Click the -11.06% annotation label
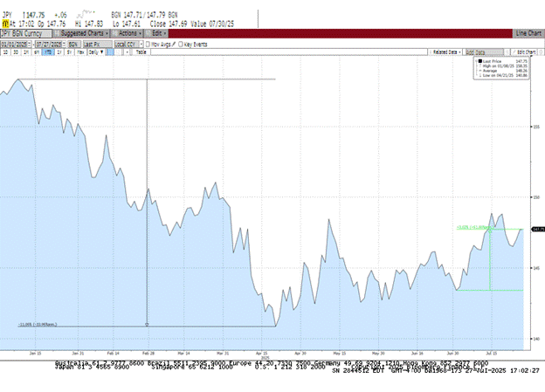 tap(38, 324)
